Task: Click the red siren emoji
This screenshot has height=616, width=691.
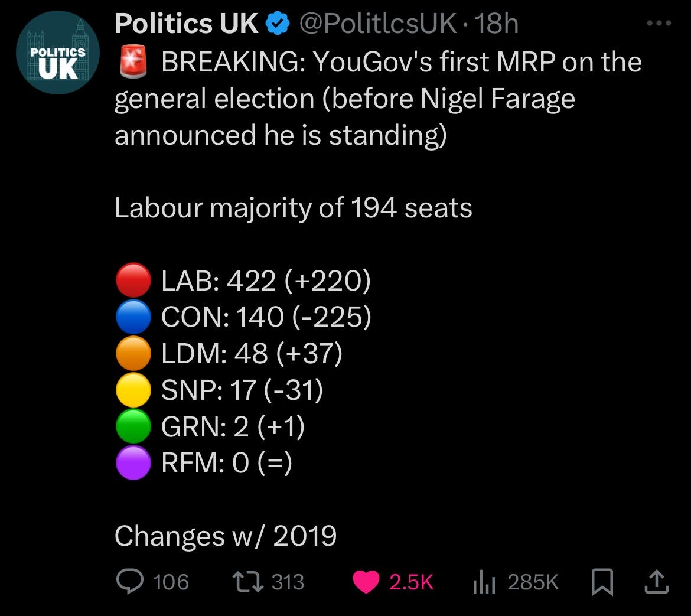Action: (x=133, y=61)
